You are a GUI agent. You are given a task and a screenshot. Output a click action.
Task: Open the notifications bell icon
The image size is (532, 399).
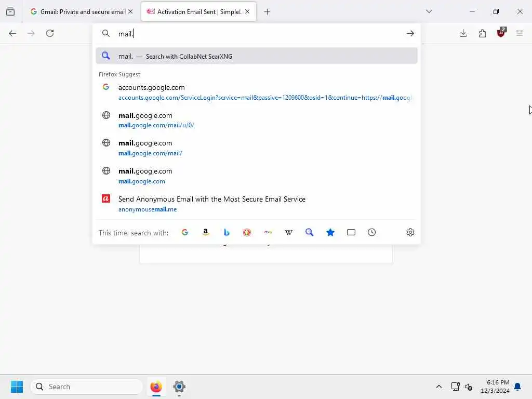click(x=517, y=387)
